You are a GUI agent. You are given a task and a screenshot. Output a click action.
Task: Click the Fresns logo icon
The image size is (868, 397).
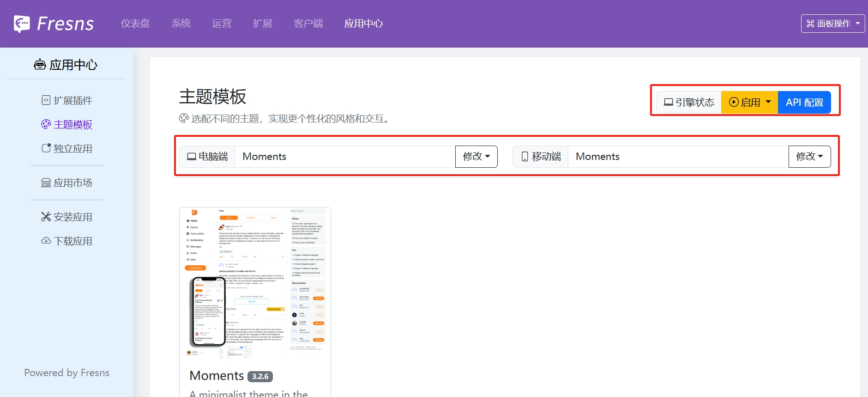pyautogui.click(x=22, y=24)
